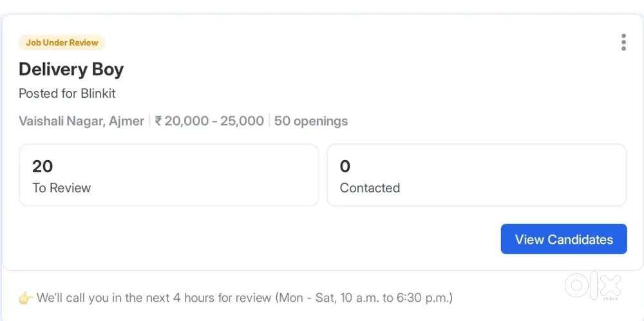
Task: Open the Delivery Boy job title
Action: pyautogui.click(x=71, y=69)
